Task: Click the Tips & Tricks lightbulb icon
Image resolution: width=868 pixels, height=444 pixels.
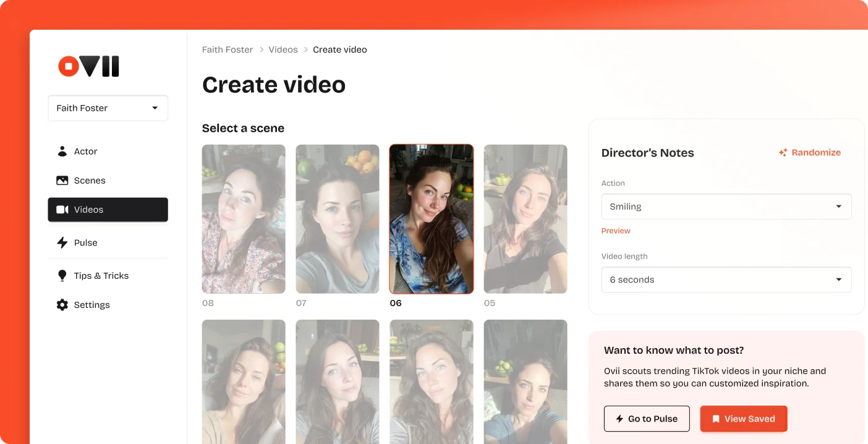Action: tap(62, 276)
